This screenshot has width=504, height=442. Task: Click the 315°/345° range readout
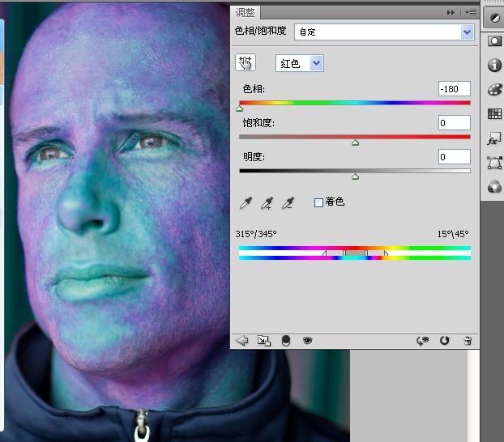pyautogui.click(x=256, y=234)
